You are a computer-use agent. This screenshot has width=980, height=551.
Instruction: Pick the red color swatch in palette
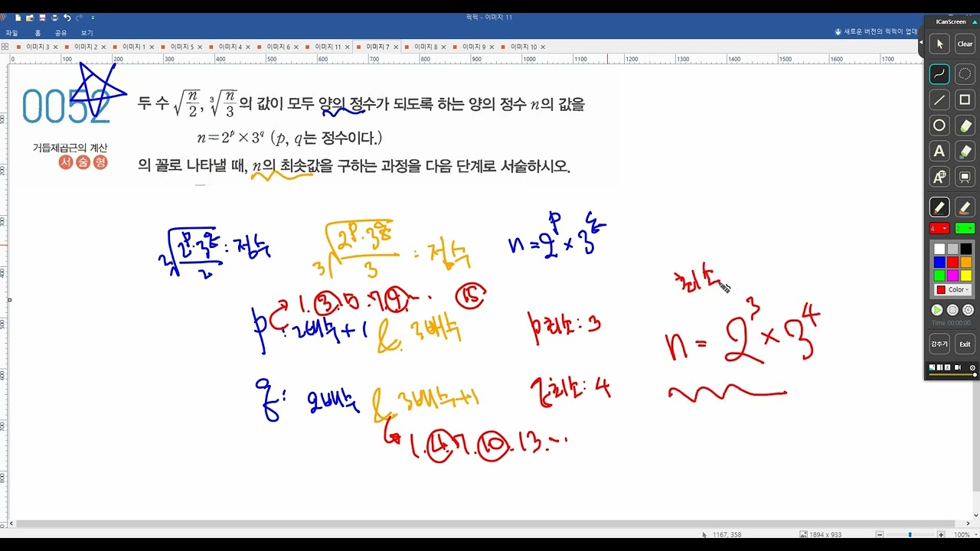click(x=952, y=262)
